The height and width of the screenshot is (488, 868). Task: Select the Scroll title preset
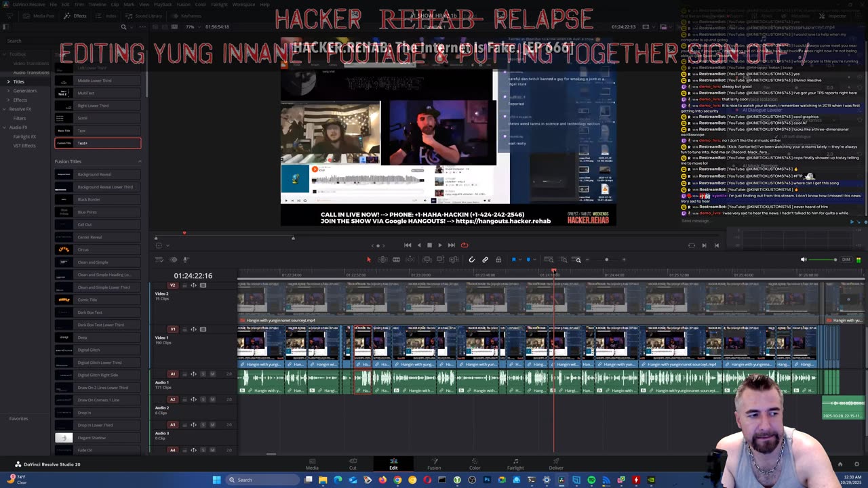(x=98, y=118)
